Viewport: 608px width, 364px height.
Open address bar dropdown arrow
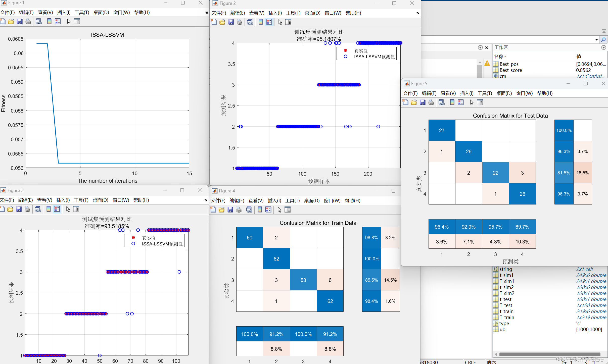[x=596, y=40]
